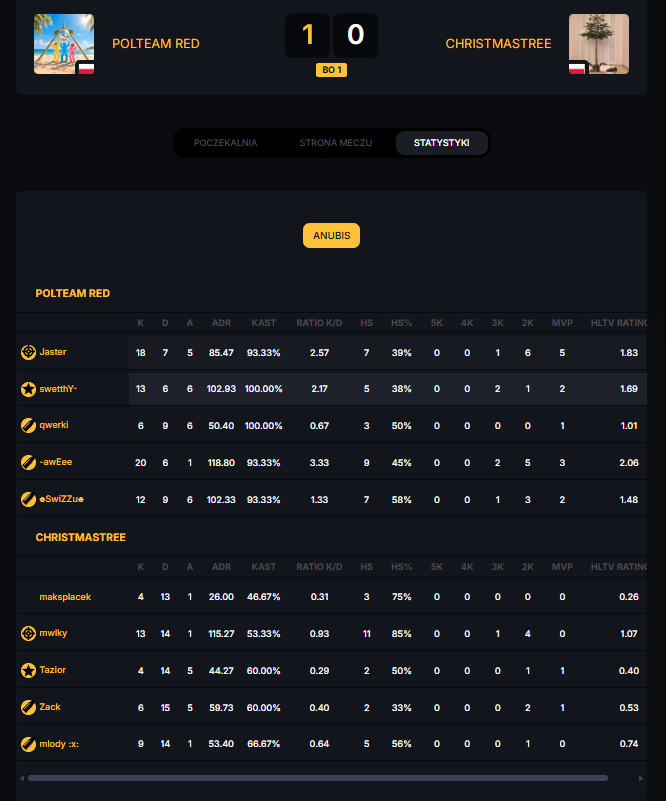Image resolution: width=666 pixels, height=801 pixels.
Task: Click the POLTEAM RED table section title
Action: click(73, 293)
